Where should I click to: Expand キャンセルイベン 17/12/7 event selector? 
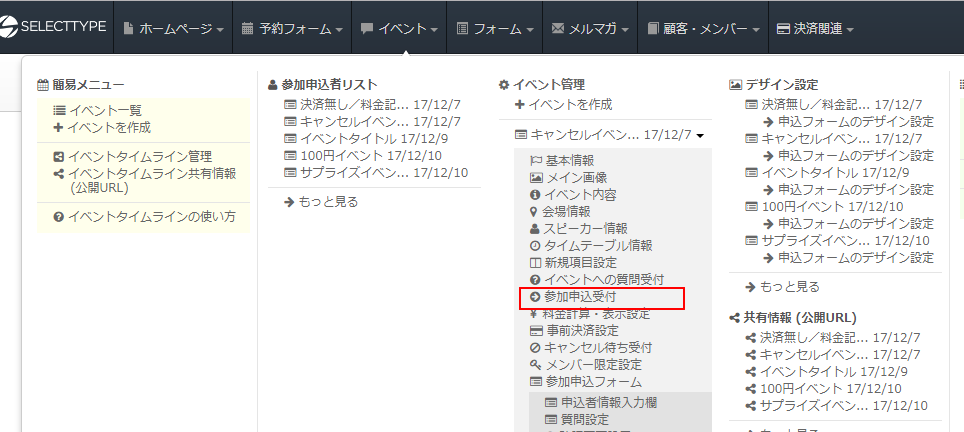click(x=609, y=134)
